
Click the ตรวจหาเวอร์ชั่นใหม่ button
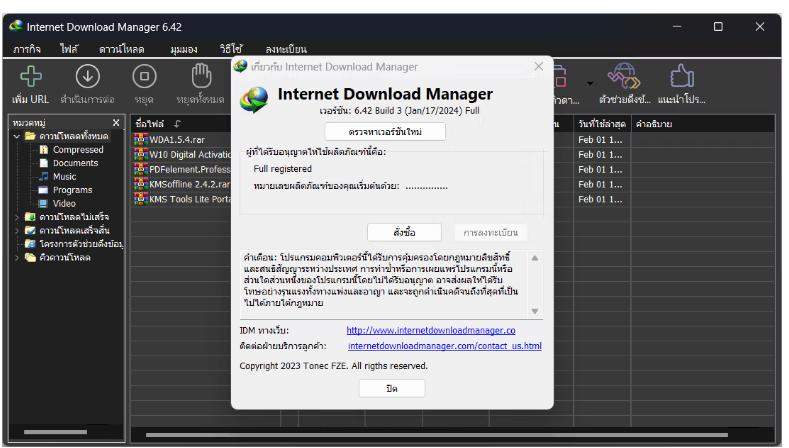tap(385, 133)
